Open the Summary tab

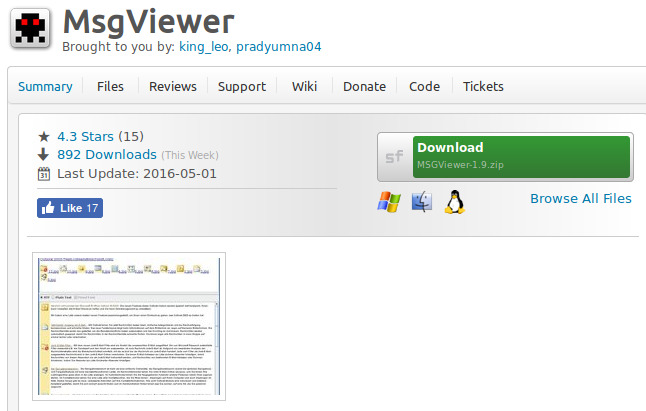pos(45,86)
